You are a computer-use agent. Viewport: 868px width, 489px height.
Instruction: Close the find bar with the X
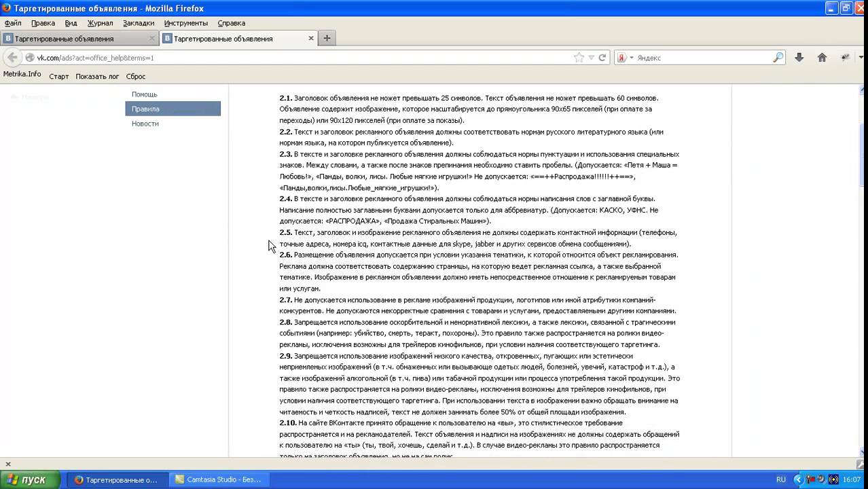[x=8, y=464]
